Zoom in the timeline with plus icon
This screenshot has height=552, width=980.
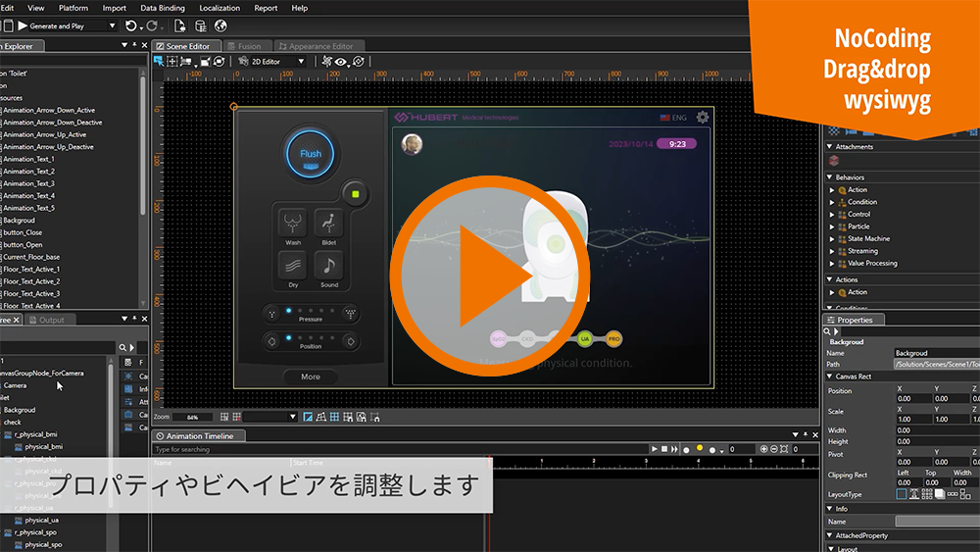[x=763, y=449]
